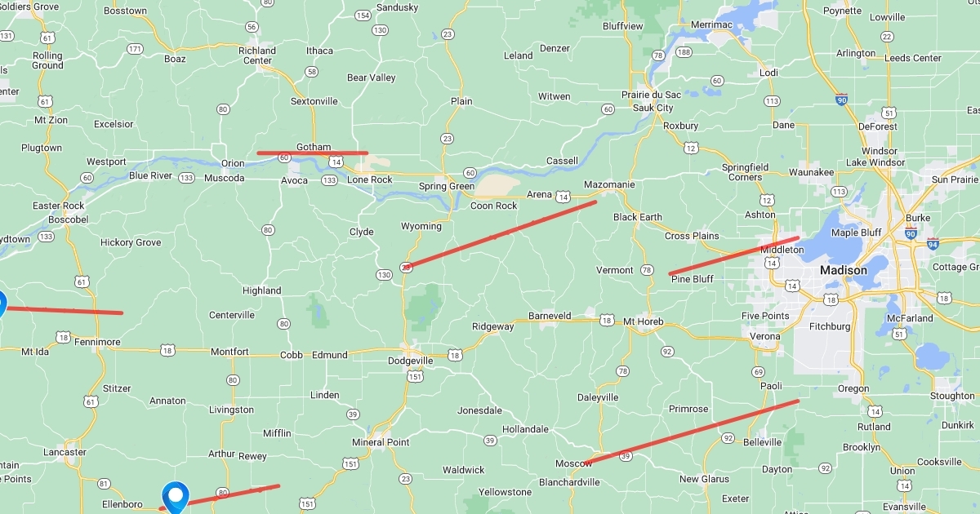Click the blue location pin near Ellenboro
The image size is (980, 514).
[175, 497]
